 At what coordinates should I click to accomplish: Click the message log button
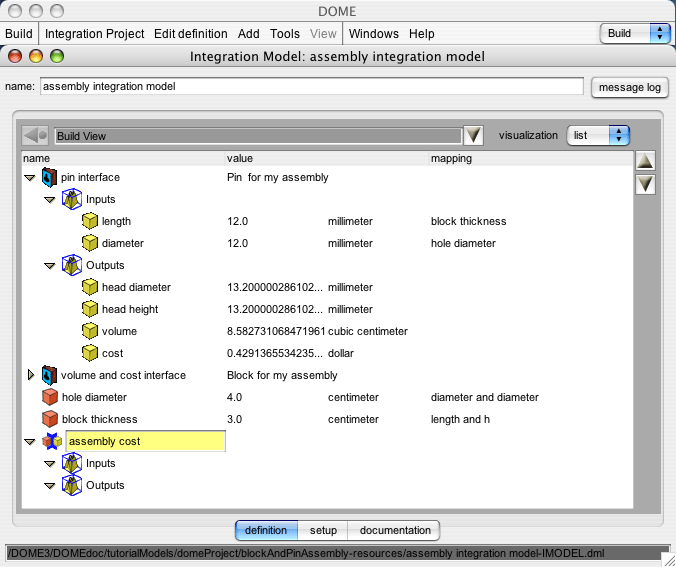pyautogui.click(x=629, y=88)
